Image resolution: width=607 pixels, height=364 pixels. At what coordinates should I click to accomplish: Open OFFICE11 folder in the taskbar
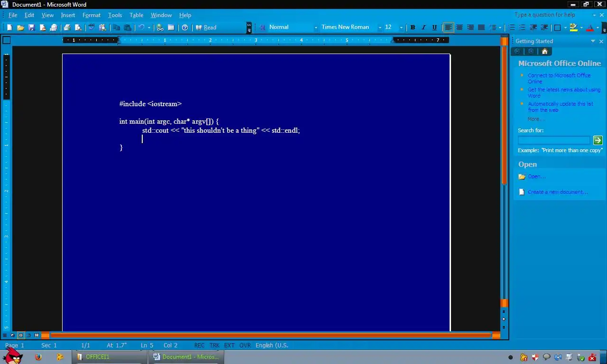[110, 357]
